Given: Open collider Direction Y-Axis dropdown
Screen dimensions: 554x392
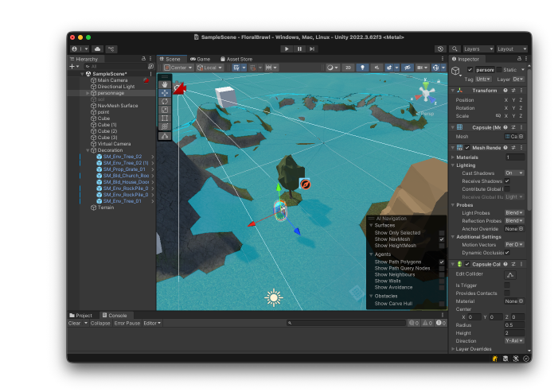Looking at the screenshot, I should pyautogui.click(x=514, y=341).
